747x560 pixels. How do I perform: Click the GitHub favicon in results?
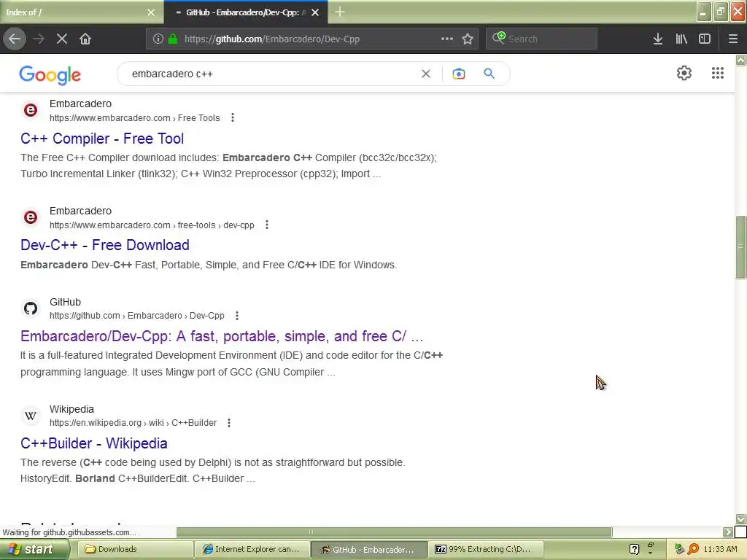click(x=31, y=308)
